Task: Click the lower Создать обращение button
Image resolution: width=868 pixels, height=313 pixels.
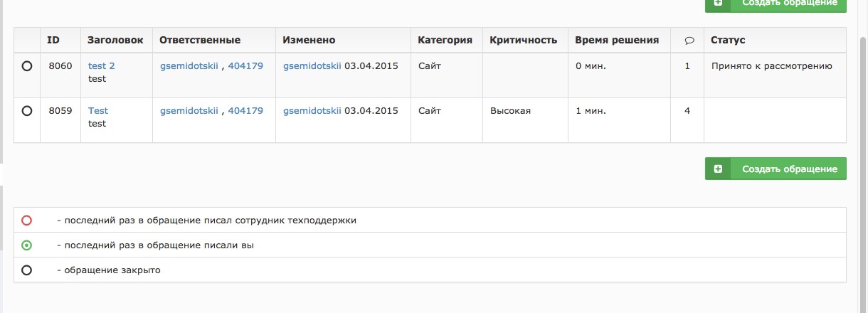Action: coord(776,169)
